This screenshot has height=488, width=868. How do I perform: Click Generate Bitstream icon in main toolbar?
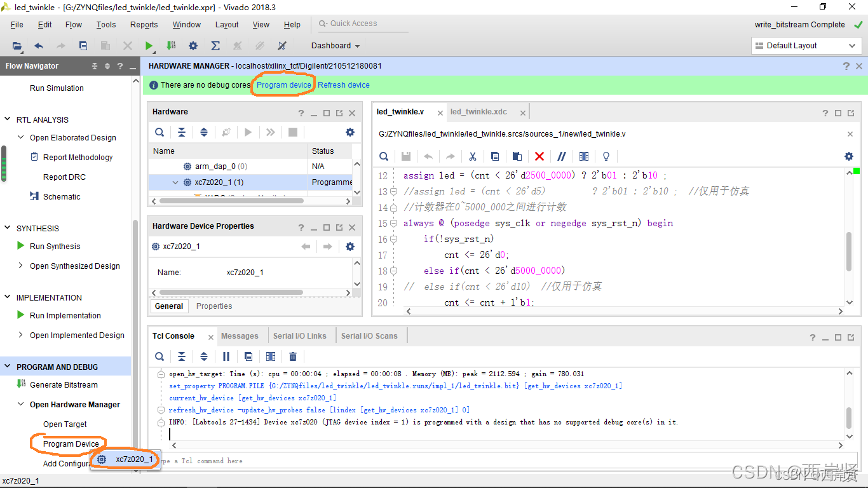click(x=171, y=46)
